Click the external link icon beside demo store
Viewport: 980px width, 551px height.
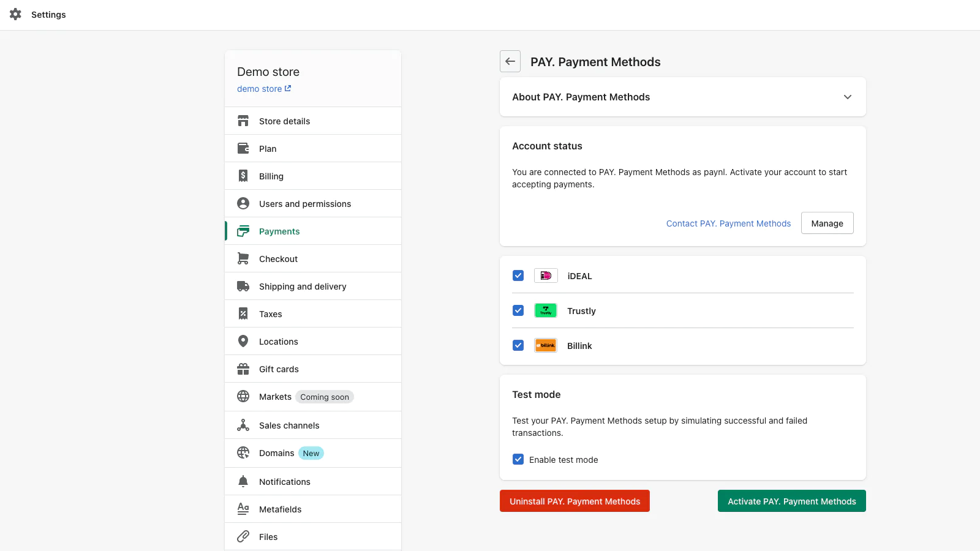click(x=288, y=88)
